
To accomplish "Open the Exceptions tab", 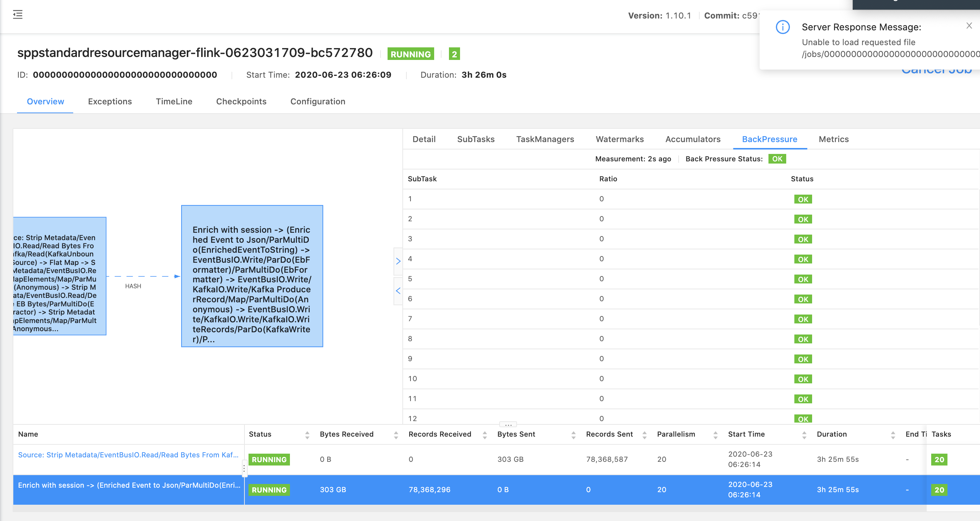I will pos(109,102).
